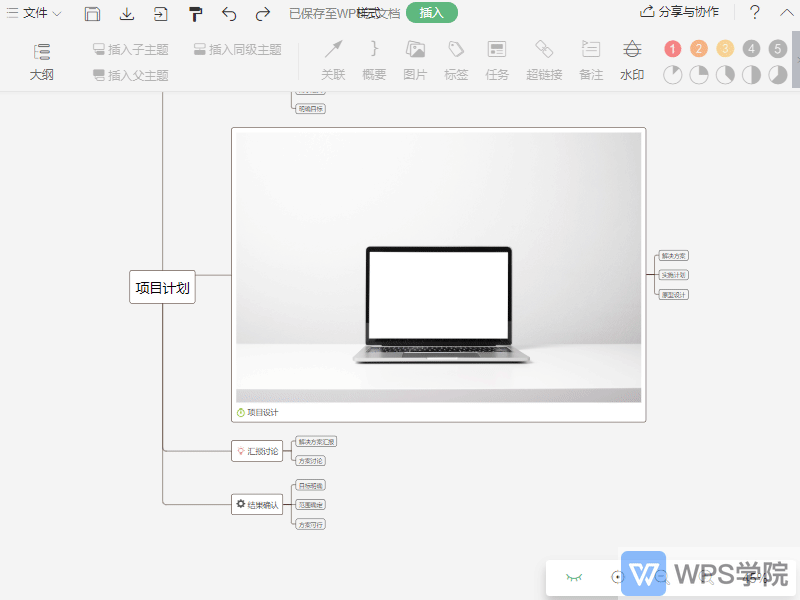Apply priority 2 orange marker
This screenshot has height=600, width=800.
pos(699,49)
